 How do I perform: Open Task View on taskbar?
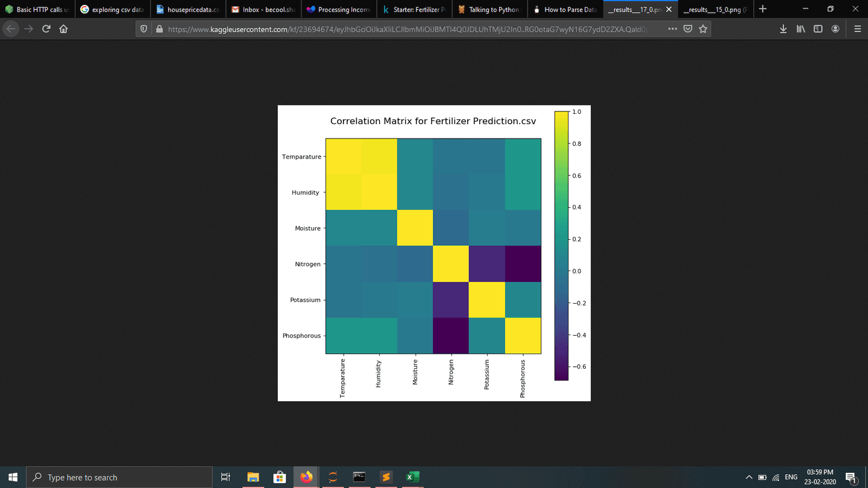225,477
